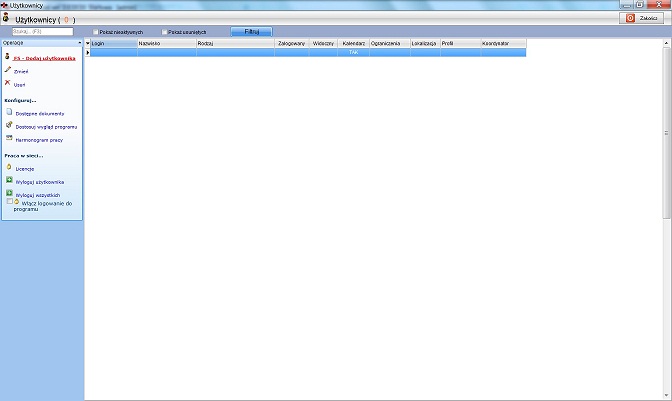Open the Harmonogram pracy link
Viewport: 672px width, 401px height.
click(39, 140)
